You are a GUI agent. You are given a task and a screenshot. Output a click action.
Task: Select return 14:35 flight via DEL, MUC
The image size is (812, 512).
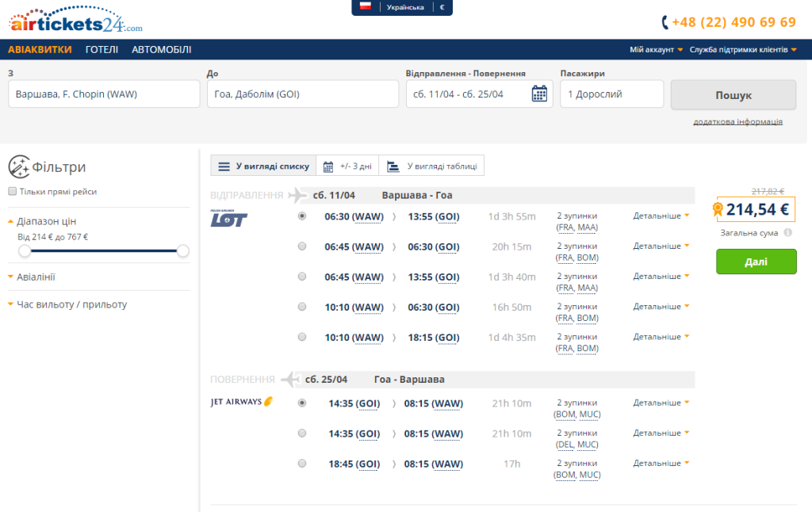[x=302, y=434]
